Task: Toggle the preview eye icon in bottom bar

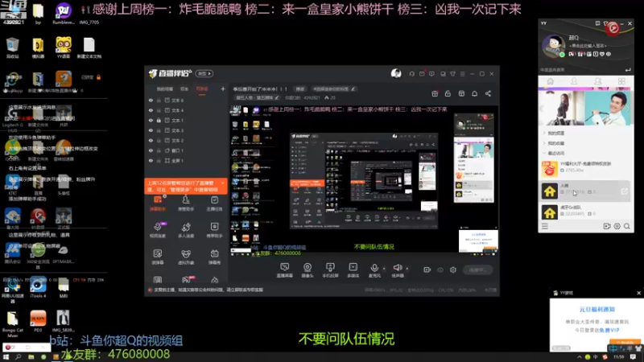Action: [440, 269]
